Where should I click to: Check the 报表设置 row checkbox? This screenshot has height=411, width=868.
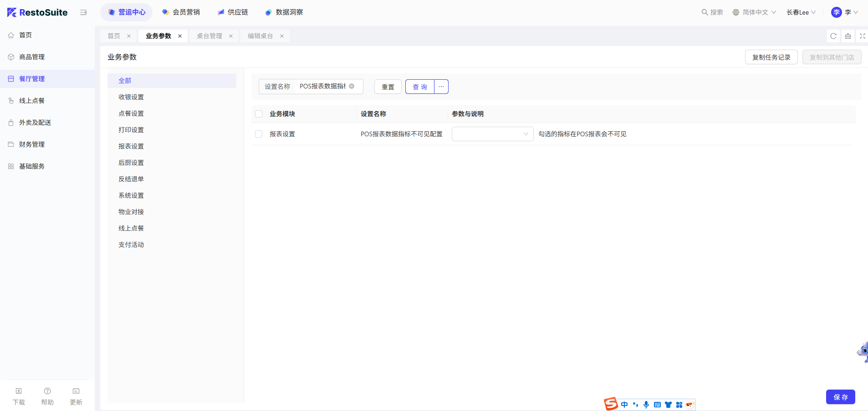click(x=259, y=134)
